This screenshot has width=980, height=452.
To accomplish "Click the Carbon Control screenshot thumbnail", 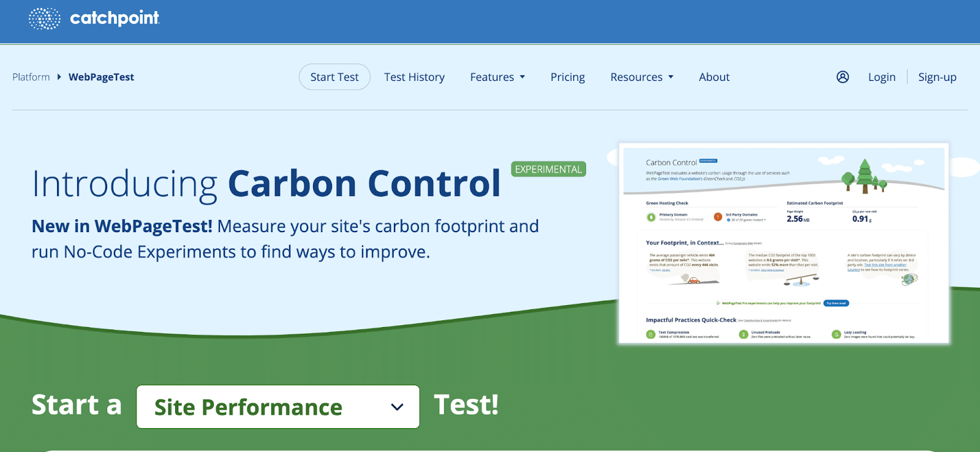I will click(784, 243).
